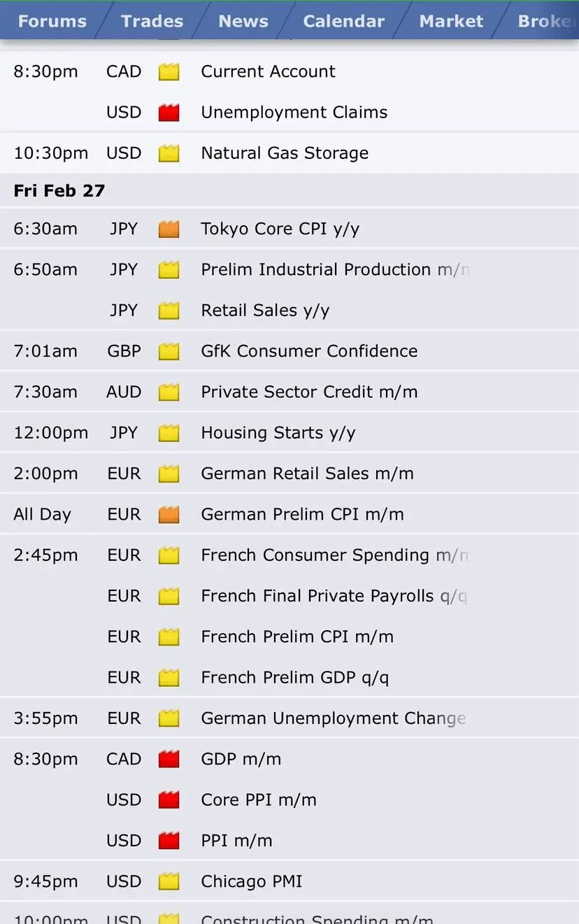Click the yellow impact icon for Housing Starts
Viewport: 579px width, 924px height.
click(169, 433)
